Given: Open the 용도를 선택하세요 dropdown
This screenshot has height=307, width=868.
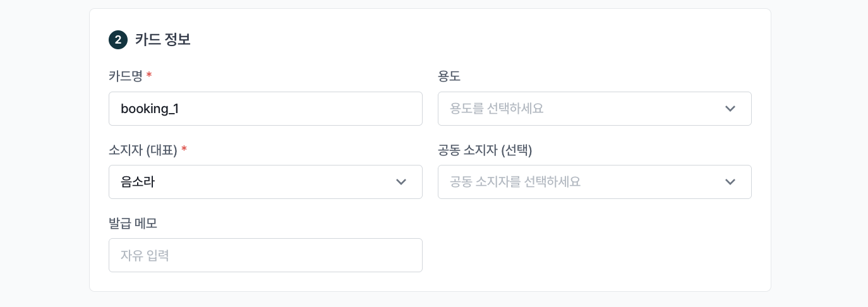Looking at the screenshot, I should point(594,109).
